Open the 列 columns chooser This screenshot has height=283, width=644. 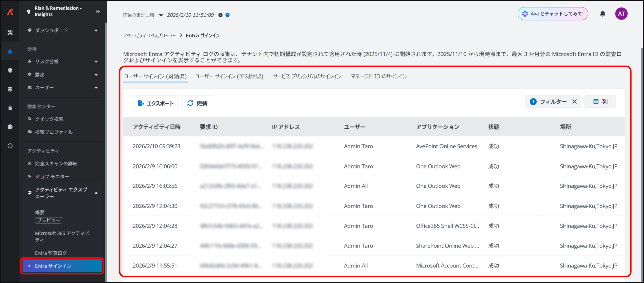point(600,102)
